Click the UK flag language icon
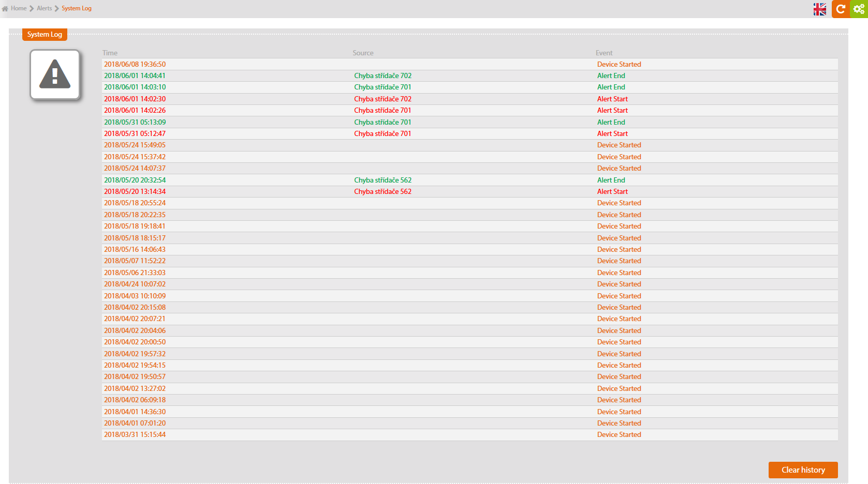 coord(819,9)
